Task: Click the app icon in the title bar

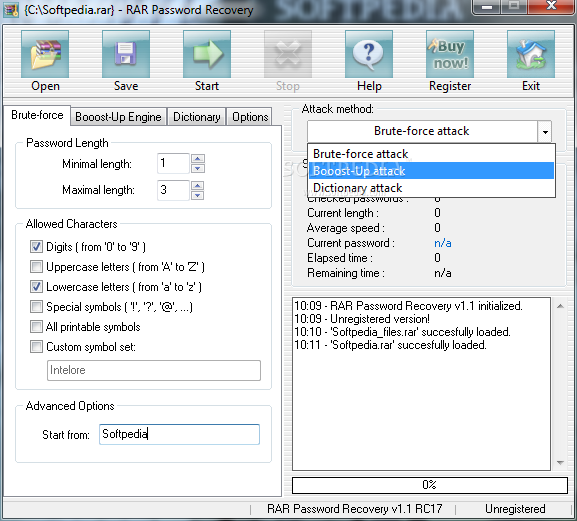Action: tap(11, 10)
